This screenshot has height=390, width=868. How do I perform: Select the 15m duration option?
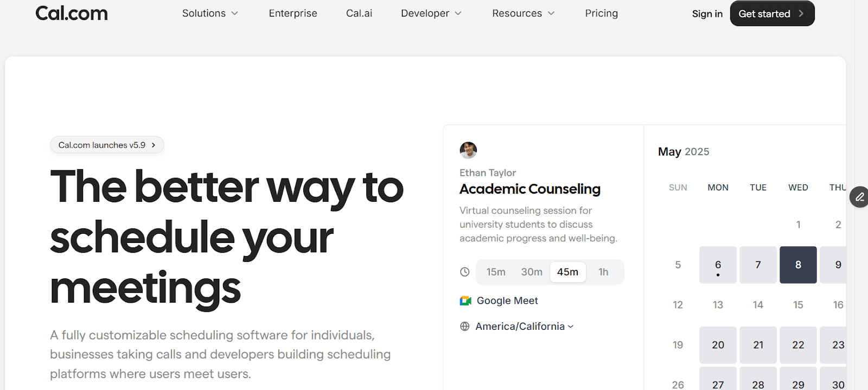point(495,272)
